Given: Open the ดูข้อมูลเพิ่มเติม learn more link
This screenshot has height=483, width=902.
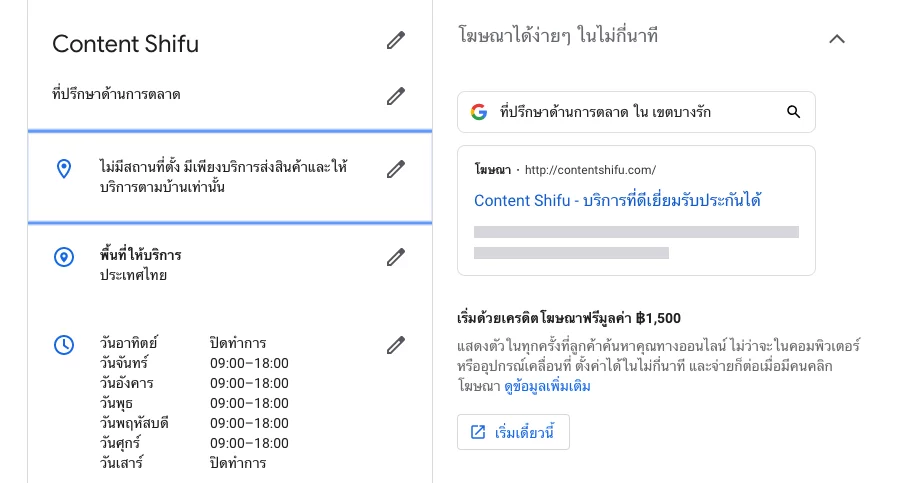Looking at the screenshot, I should [x=547, y=386].
